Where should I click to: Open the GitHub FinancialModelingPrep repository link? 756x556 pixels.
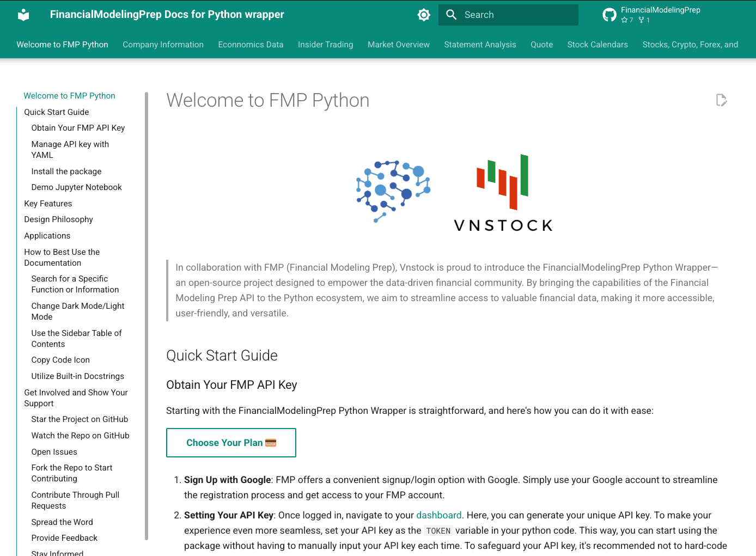651,15
